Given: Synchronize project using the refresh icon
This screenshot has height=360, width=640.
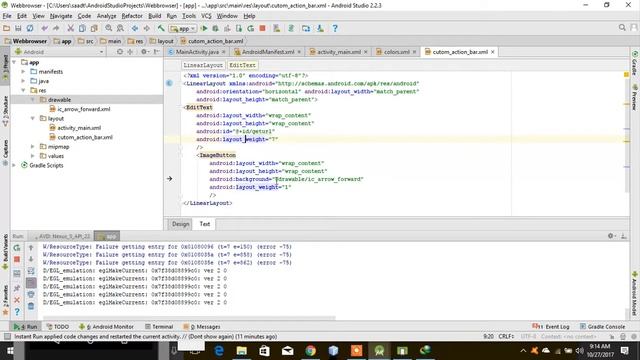Looking at the screenshot, I should [30, 28].
